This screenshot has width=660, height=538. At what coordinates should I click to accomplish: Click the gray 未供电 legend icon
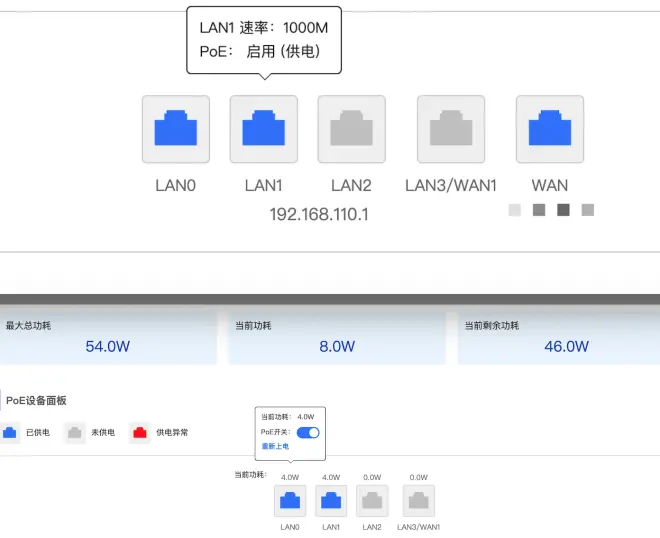pyautogui.click(x=74, y=433)
